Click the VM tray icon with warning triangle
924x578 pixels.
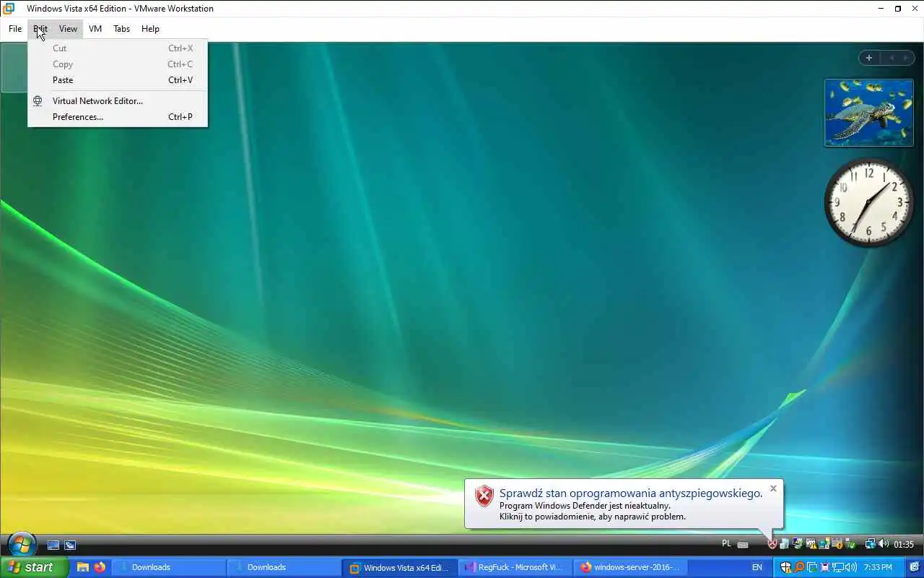(x=811, y=543)
